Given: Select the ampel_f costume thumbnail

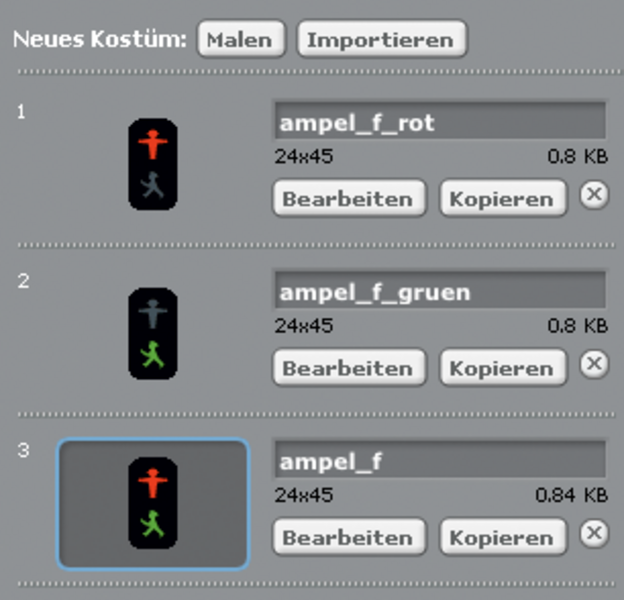Looking at the screenshot, I should [152, 503].
